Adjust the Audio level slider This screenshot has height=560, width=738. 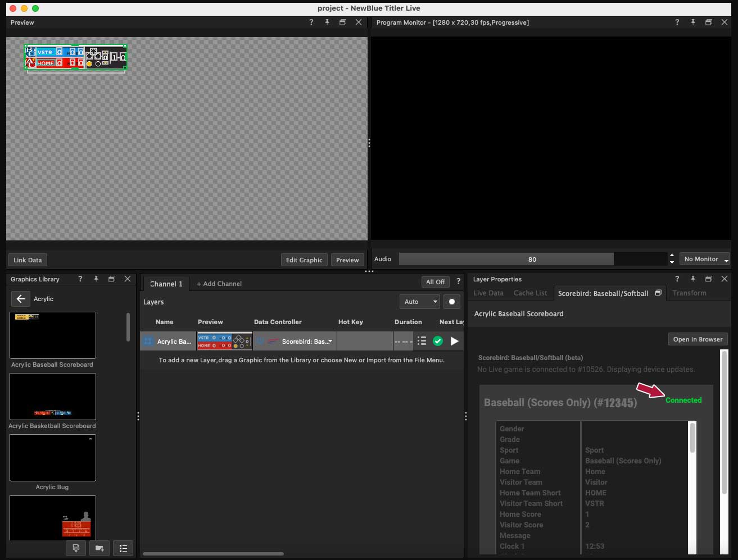[x=532, y=259]
